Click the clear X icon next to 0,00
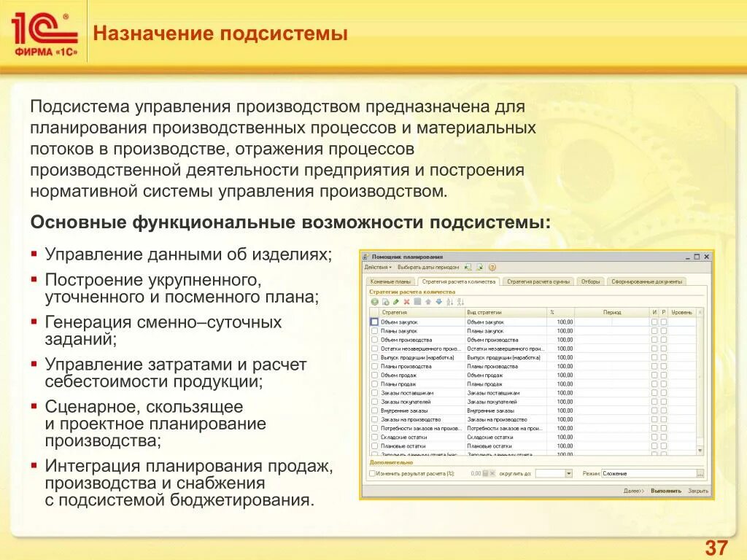Image resolution: width=747 pixels, height=560 pixels. [492, 473]
